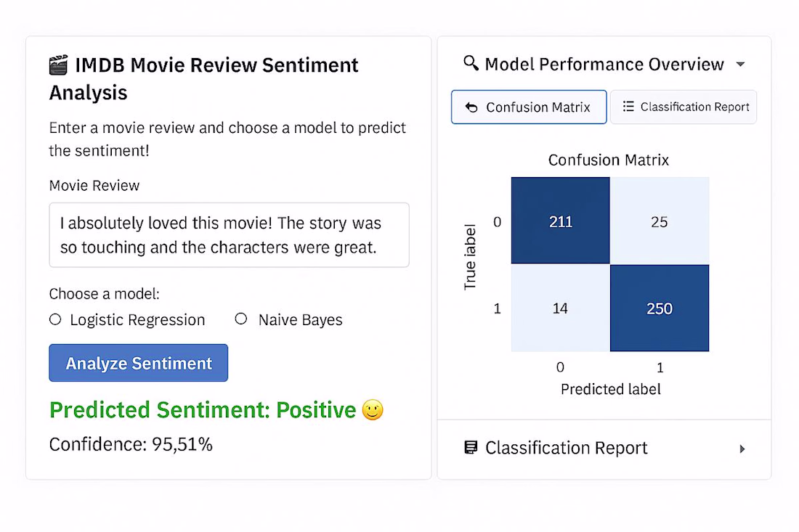Click the undo arrow icon in Confusion Matrix tab
Screen dimensions: 799x532
(x=472, y=107)
